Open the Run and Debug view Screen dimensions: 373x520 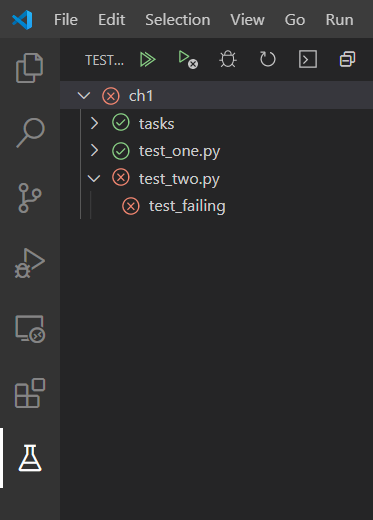(30, 263)
